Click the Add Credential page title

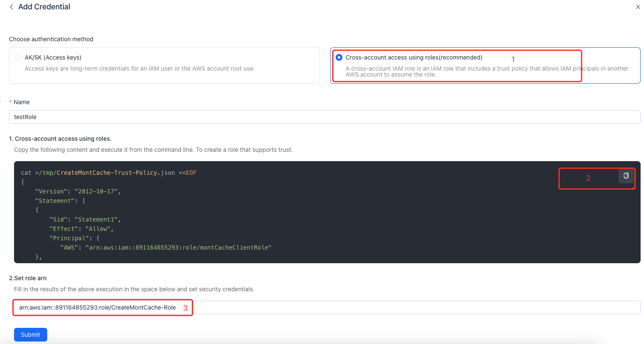point(44,7)
